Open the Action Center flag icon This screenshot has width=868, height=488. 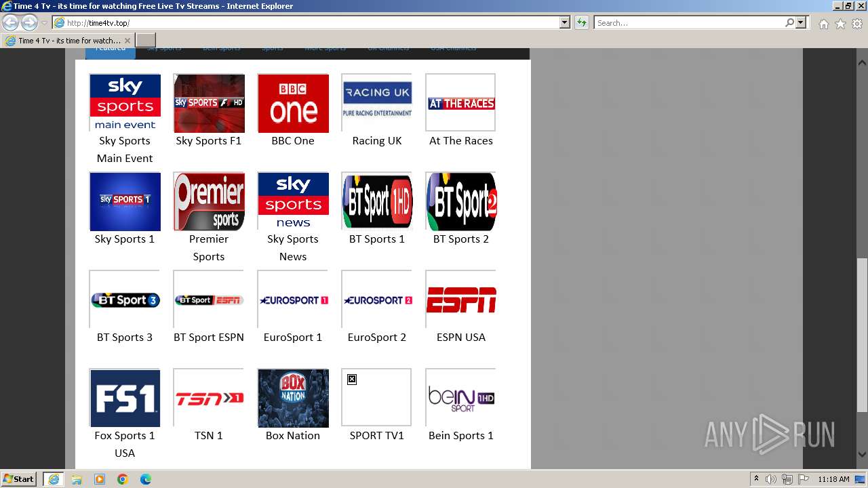pyautogui.click(x=803, y=479)
